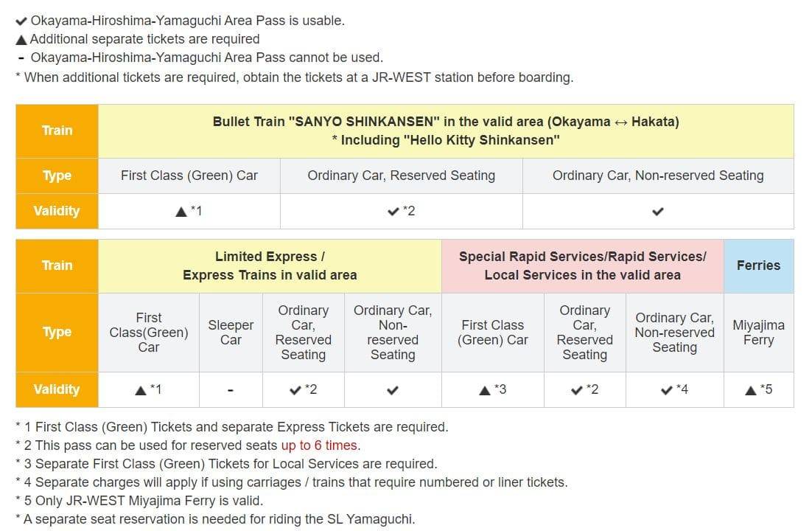Click the first orange Validity row label
The image size is (812, 531).
click(x=57, y=211)
